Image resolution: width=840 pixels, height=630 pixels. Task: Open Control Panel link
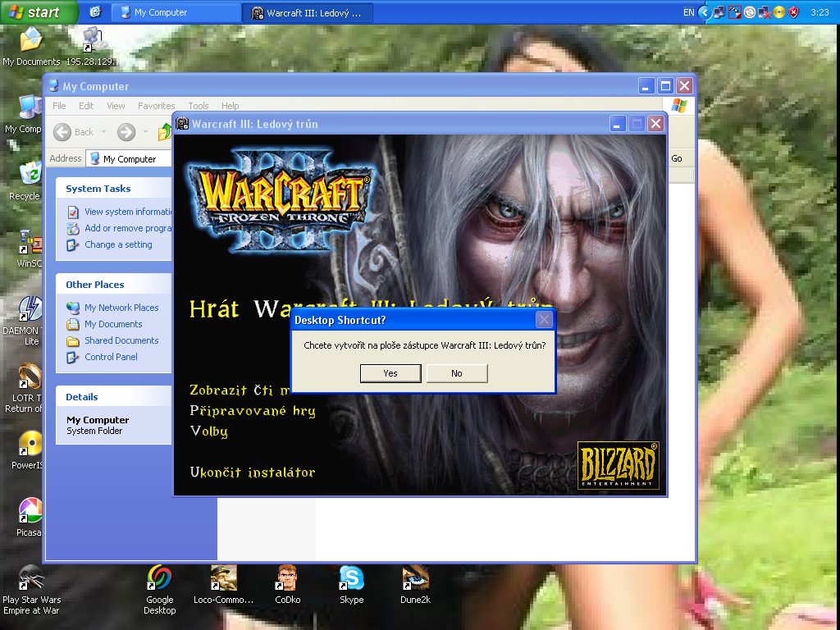click(x=111, y=357)
